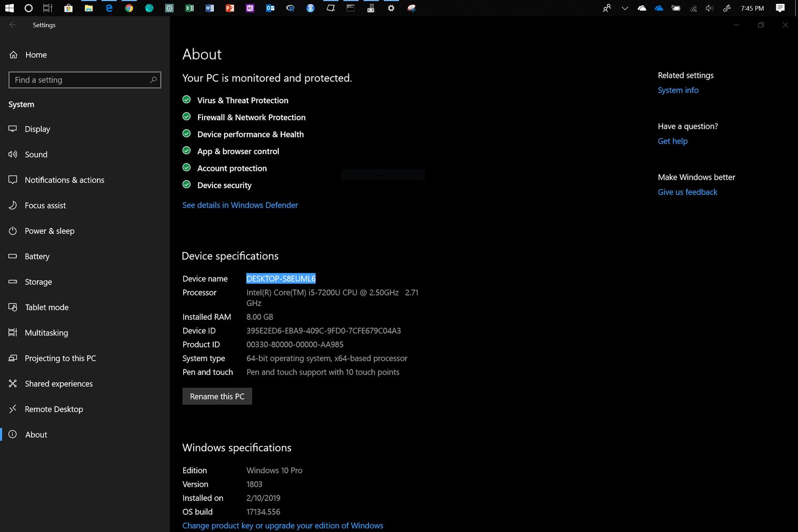
Task: Click Change product key or upgrade link
Action: click(283, 526)
